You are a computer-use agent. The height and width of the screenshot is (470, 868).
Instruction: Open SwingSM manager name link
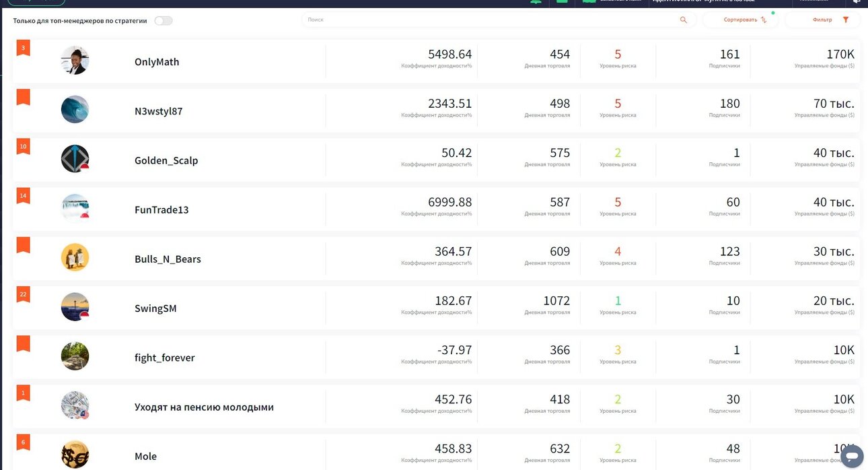pyautogui.click(x=155, y=308)
